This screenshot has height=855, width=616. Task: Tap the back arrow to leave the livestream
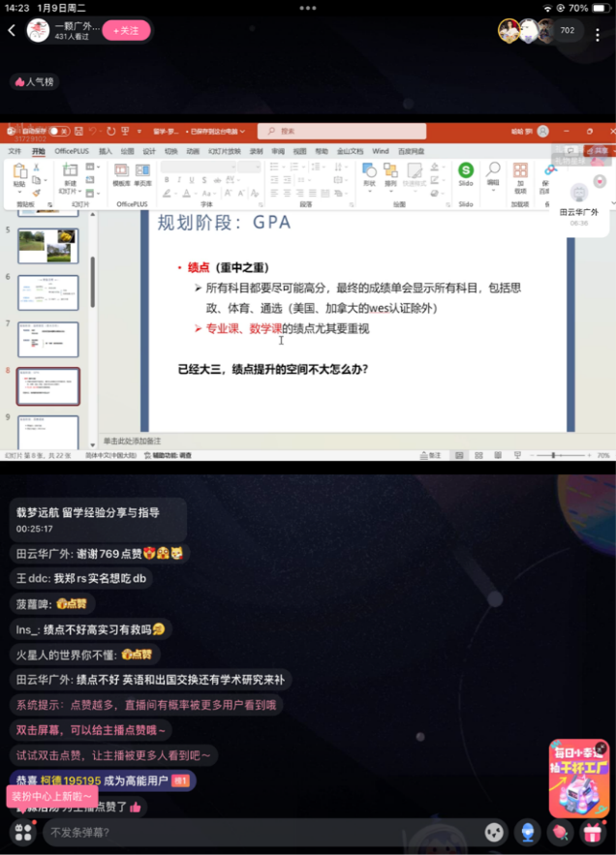click(12, 31)
